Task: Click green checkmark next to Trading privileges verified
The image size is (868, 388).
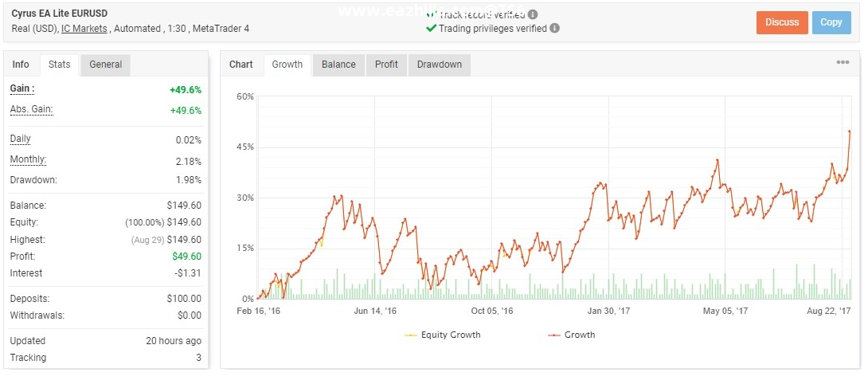Action: click(x=431, y=28)
